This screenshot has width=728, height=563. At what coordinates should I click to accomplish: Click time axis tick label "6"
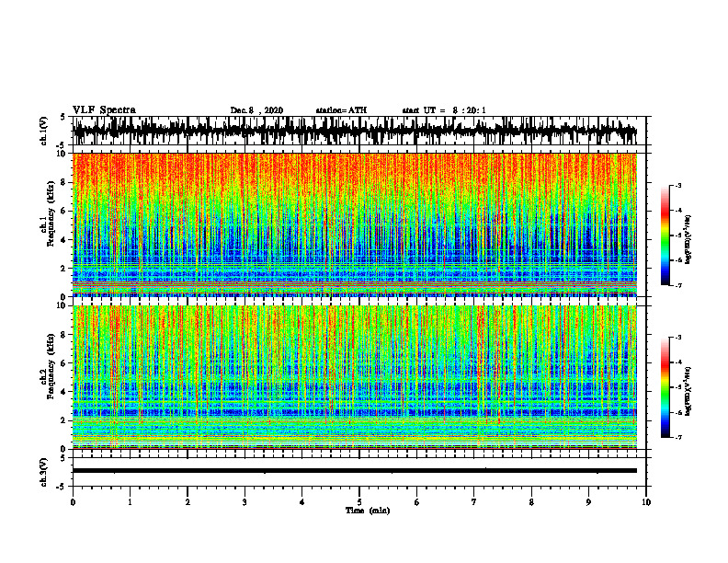click(417, 502)
